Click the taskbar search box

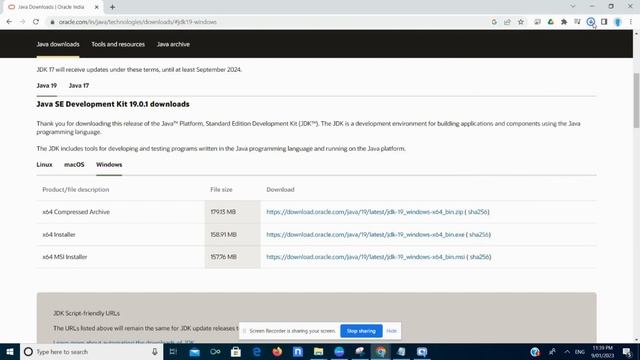tap(91, 351)
